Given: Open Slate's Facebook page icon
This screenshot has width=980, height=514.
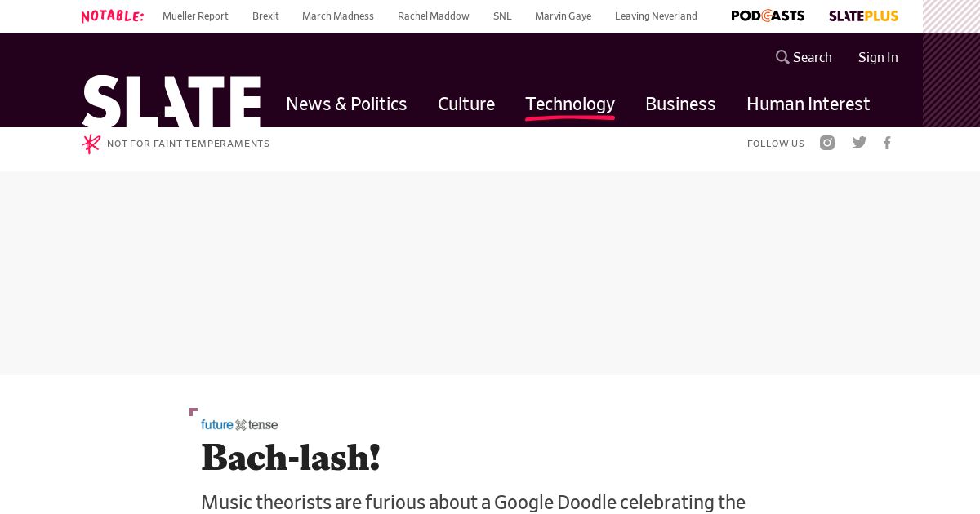Looking at the screenshot, I should coord(887,143).
